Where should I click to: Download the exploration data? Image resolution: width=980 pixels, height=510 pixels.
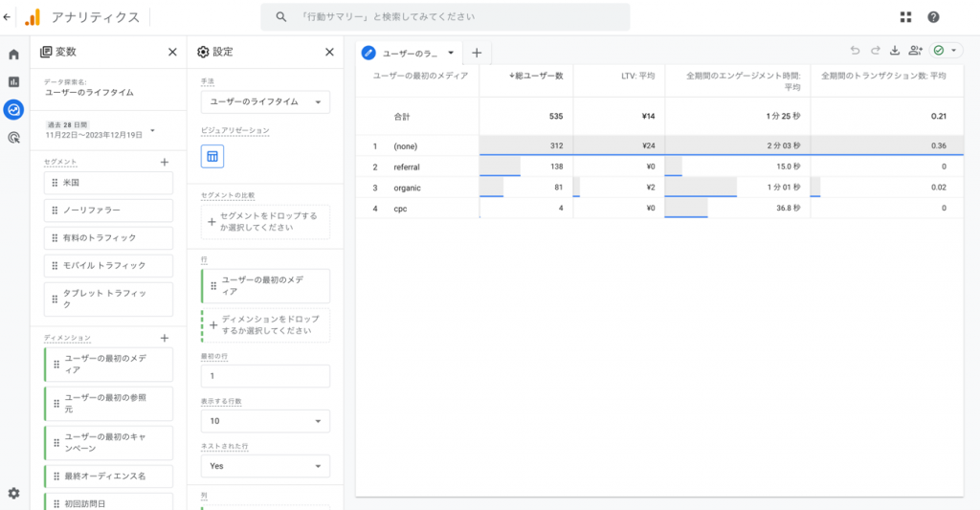click(x=895, y=51)
